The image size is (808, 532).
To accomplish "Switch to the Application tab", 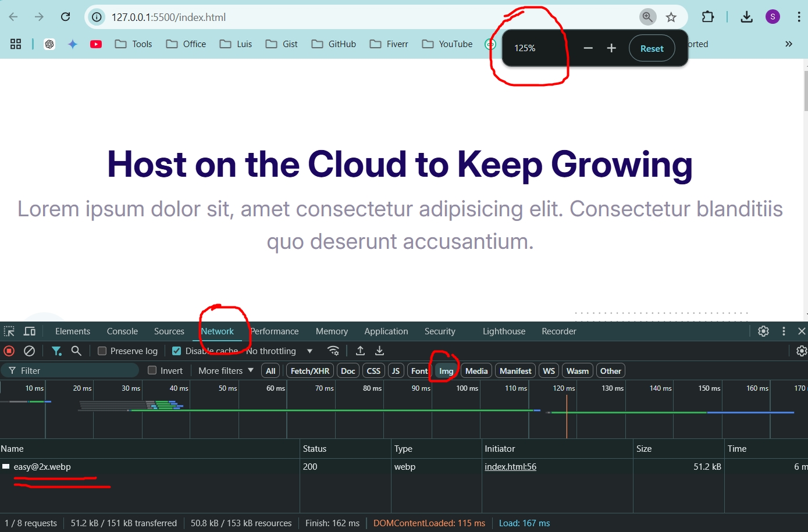I will pos(386,331).
